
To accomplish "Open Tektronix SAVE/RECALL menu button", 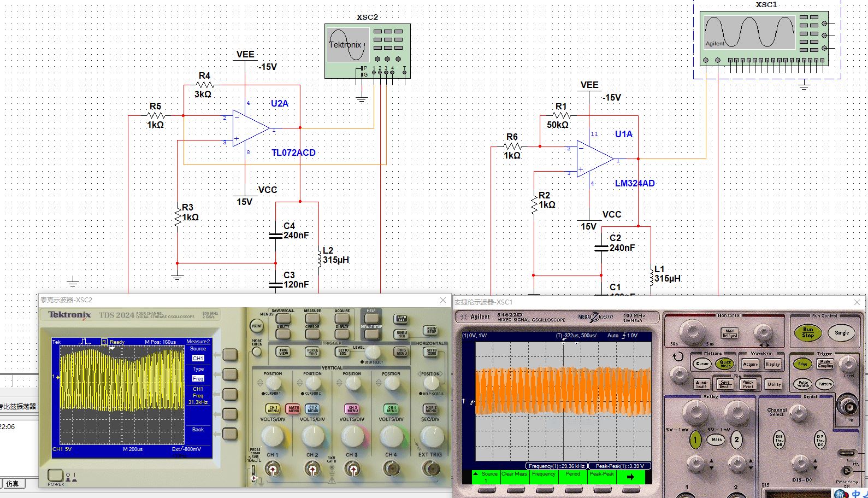I will point(283,318).
